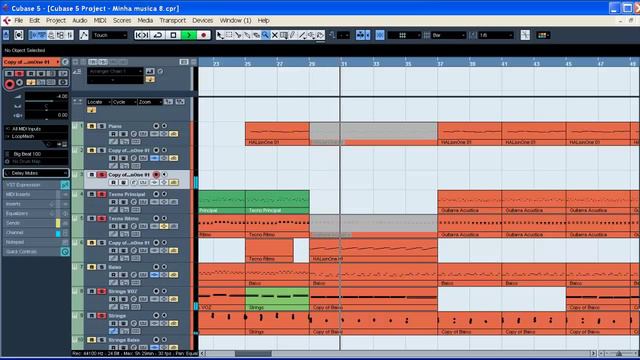Click the horizontal scrollbar thumb under arrangement
640x360 pixels.
(x=253, y=353)
